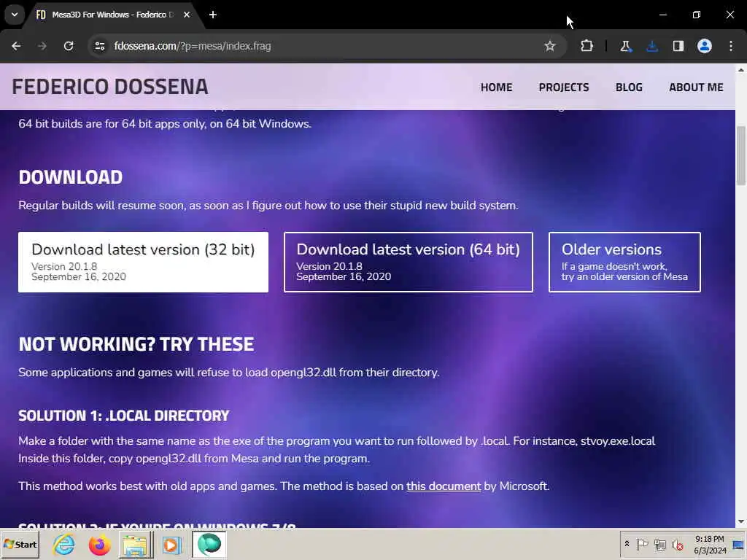The image size is (747, 560).
Task: Select the active browser taskbar icon
Action: pos(209,544)
